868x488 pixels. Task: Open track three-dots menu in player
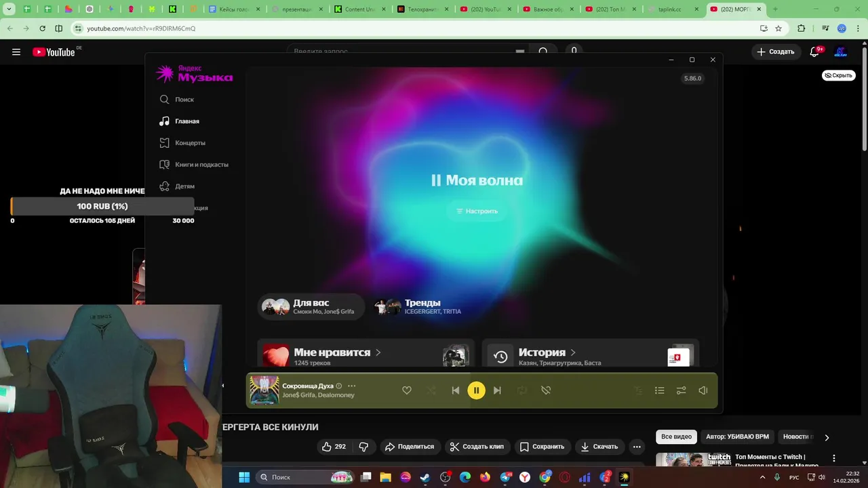point(351,386)
